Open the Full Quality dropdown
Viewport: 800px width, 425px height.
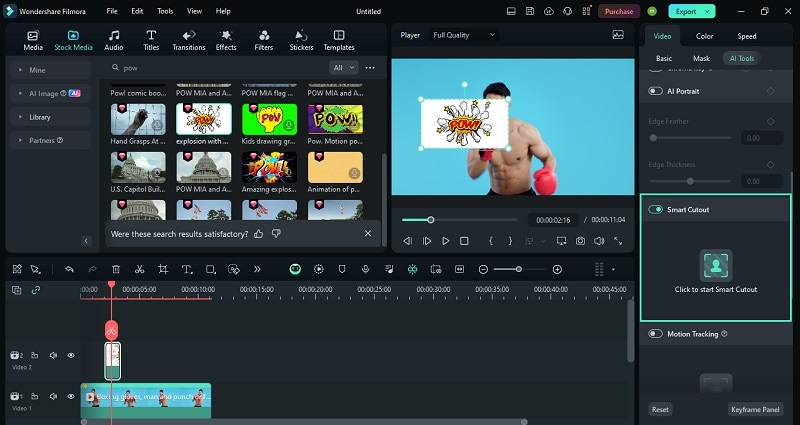point(463,35)
